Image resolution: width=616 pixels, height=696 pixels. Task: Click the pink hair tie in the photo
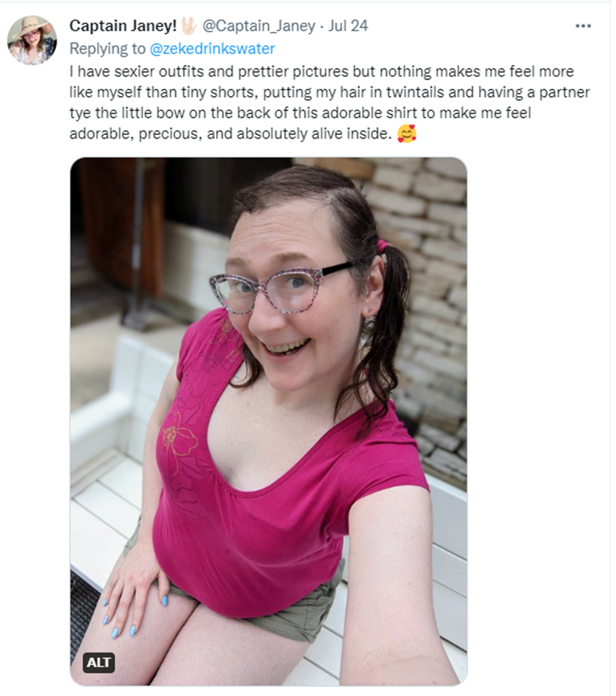[382, 245]
